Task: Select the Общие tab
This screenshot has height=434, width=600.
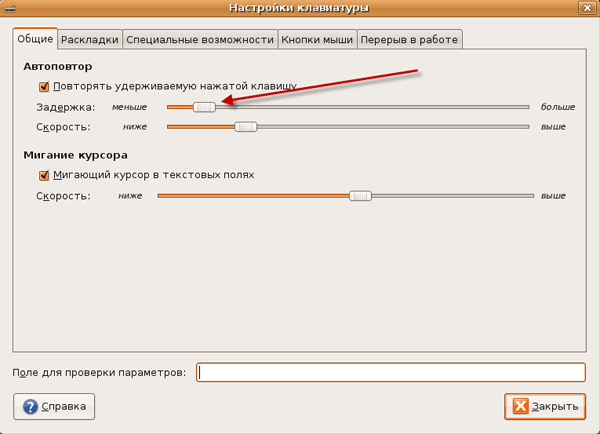Action: coord(35,40)
